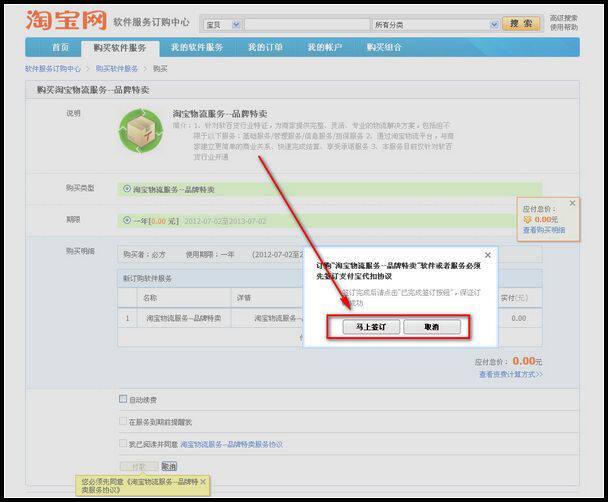Image resolution: width=608 pixels, height=502 pixels.
Task: Click the 软件服务订购中心 title text
Action: (x=152, y=22)
